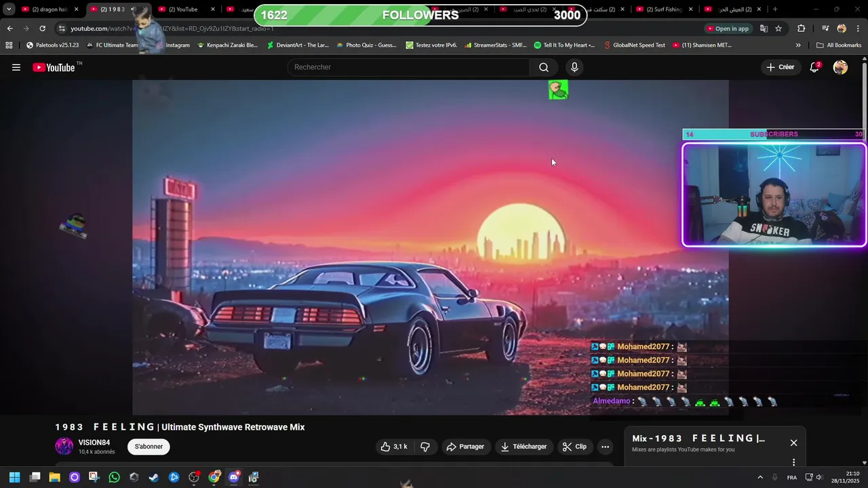Open the Instagram bookmark
This screenshot has width=868, height=488.
173,45
